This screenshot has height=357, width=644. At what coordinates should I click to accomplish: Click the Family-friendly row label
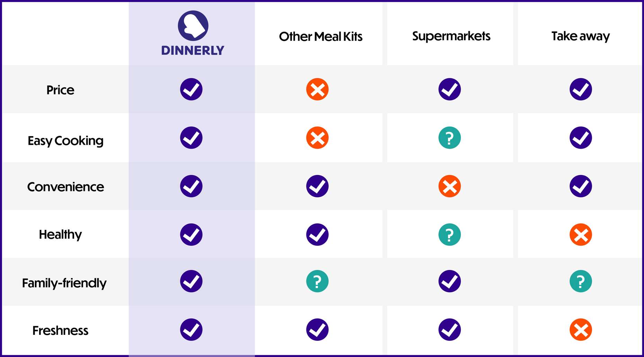[x=64, y=283]
